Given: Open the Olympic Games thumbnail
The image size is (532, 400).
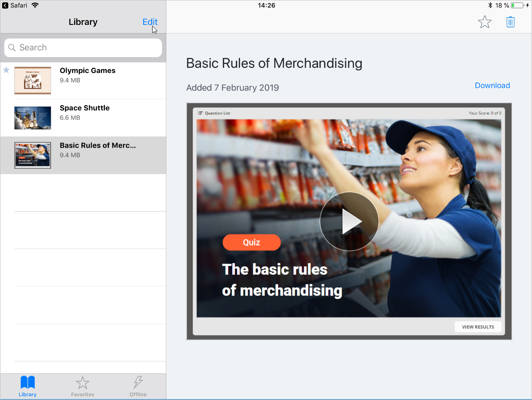Looking at the screenshot, I should pyautogui.click(x=33, y=80).
